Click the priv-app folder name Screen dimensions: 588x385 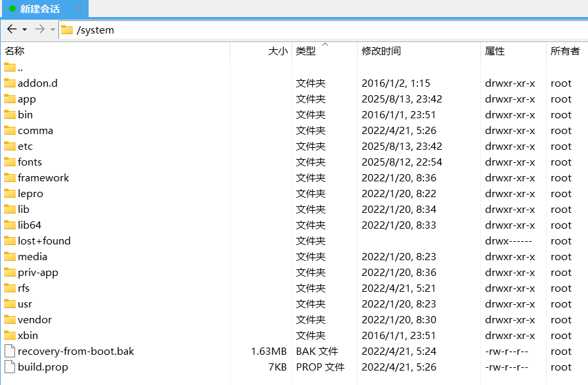[x=38, y=273]
